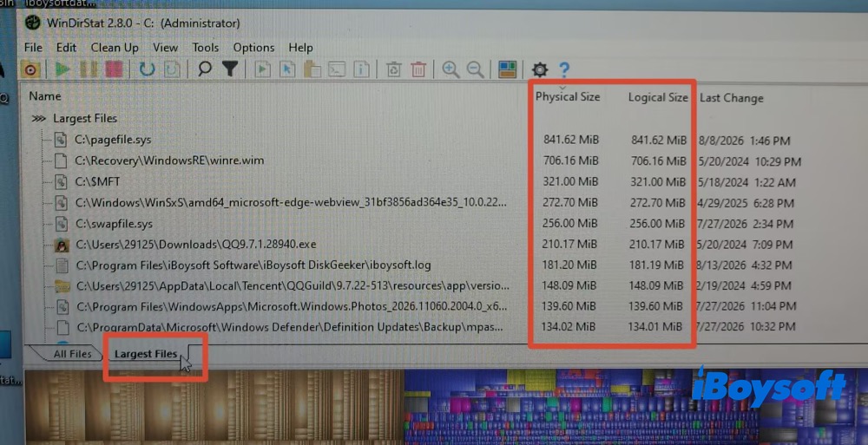Open the Tools menu

coord(206,48)
